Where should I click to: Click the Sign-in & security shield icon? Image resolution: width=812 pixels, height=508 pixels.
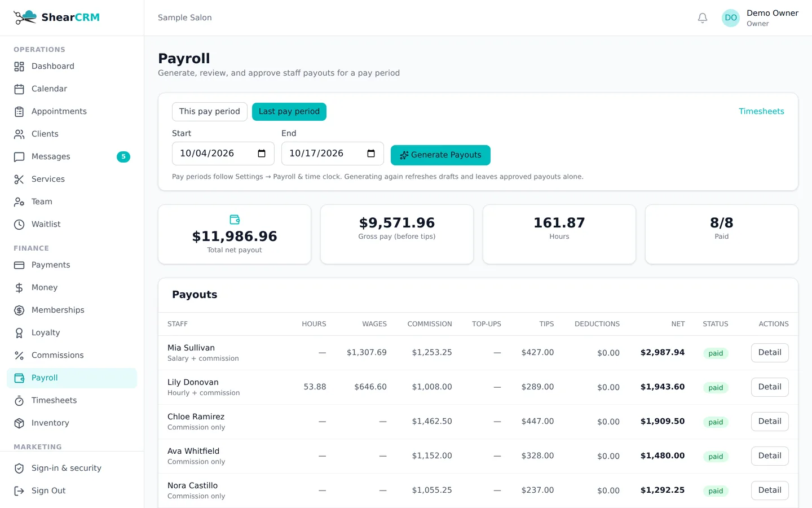[x=19, y=468]
